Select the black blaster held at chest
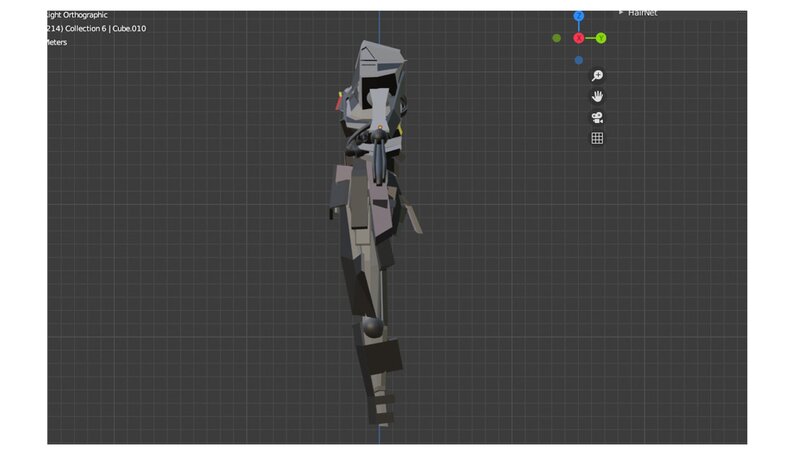 coord(379,152)
